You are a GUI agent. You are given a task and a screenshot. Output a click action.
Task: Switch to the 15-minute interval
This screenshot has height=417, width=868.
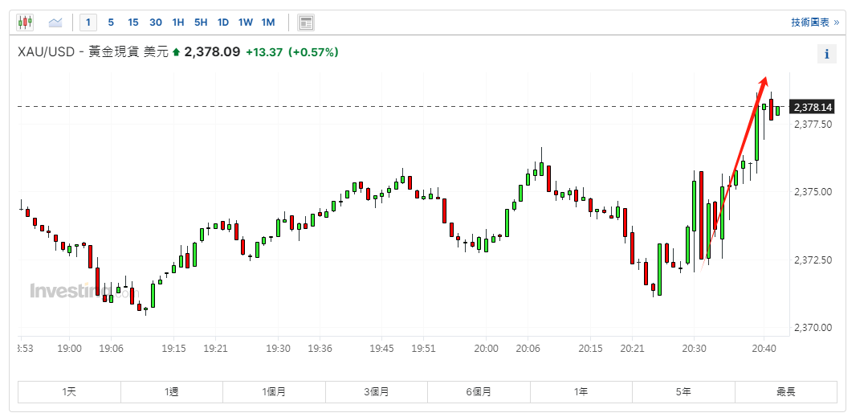tap(133, 22)
